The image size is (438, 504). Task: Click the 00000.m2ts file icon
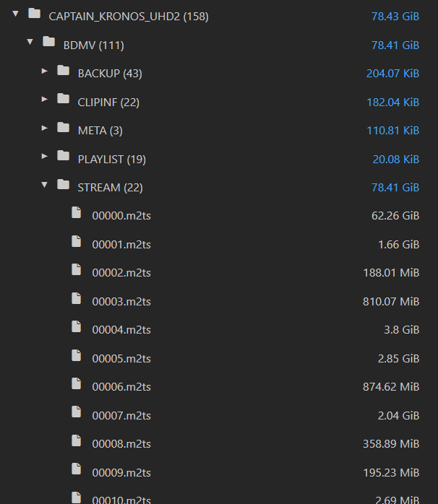[77, 213]
